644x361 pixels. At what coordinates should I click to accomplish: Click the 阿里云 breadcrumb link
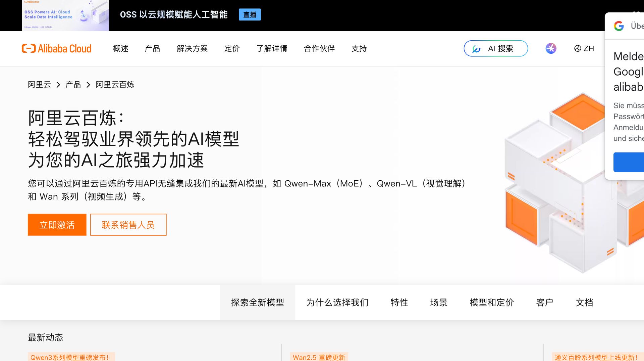(x=39, y=85)
